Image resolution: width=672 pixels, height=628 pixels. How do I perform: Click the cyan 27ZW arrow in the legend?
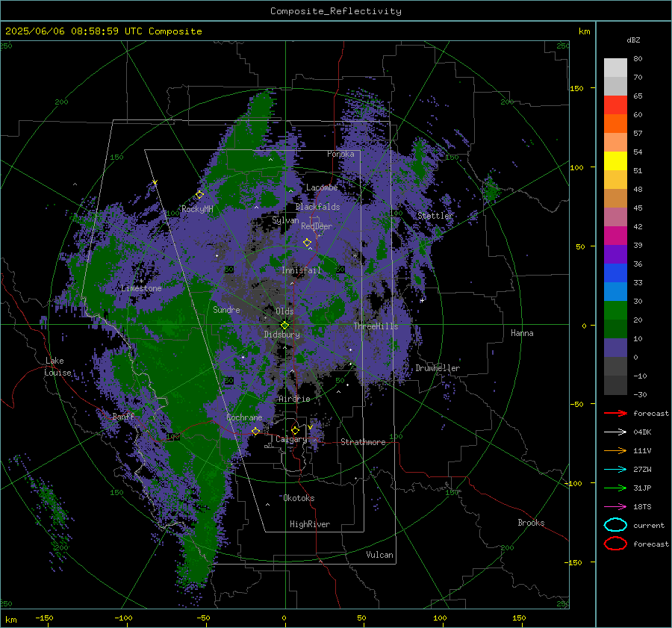pyautogui.click(x=615, y=470)
